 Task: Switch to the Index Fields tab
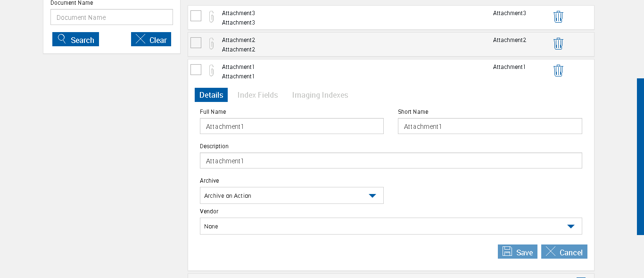(x=257, y=95)
